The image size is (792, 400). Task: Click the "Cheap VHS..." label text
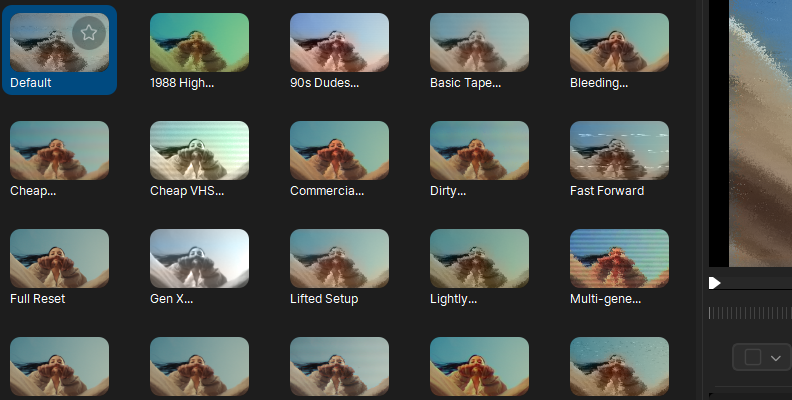[187, 191]
